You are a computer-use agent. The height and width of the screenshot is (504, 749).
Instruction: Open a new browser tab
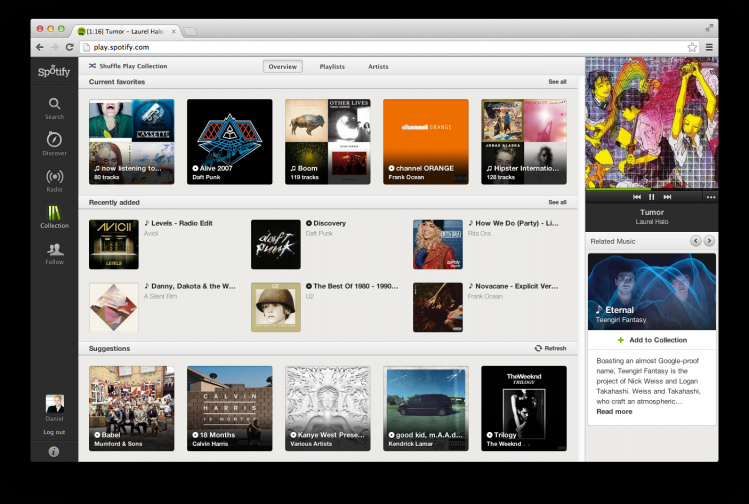[x=190, y=32]
